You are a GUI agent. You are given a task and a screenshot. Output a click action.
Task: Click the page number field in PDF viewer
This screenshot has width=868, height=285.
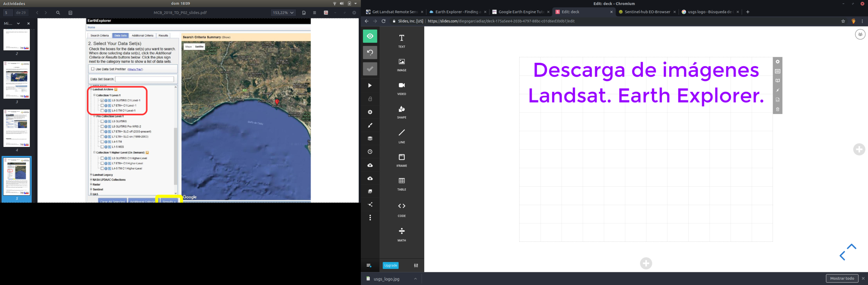(8, 13)
